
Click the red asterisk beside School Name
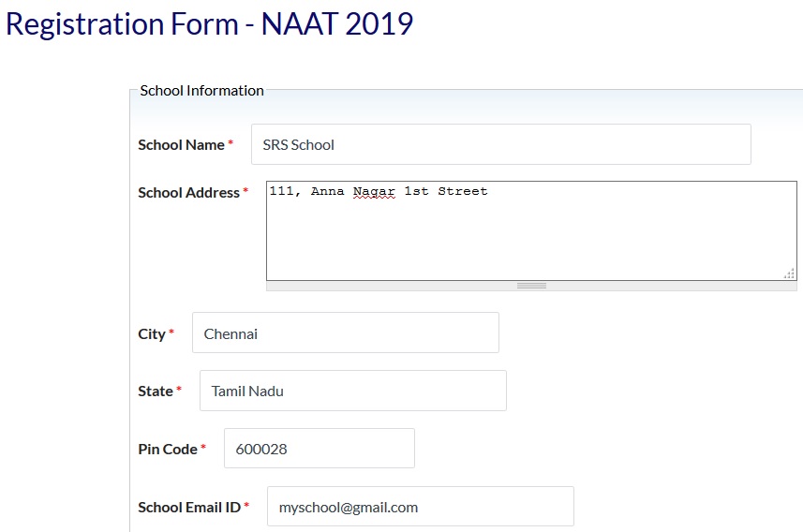pos(230,144)
